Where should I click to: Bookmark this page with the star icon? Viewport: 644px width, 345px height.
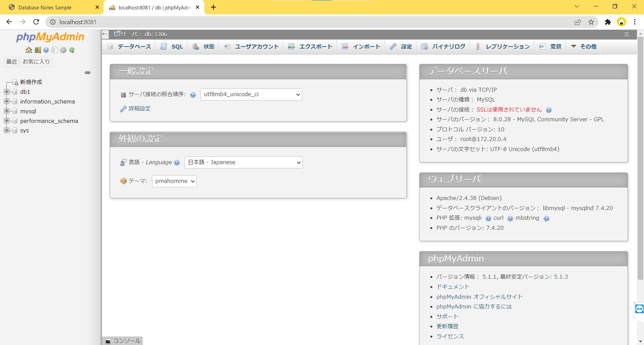591,22
